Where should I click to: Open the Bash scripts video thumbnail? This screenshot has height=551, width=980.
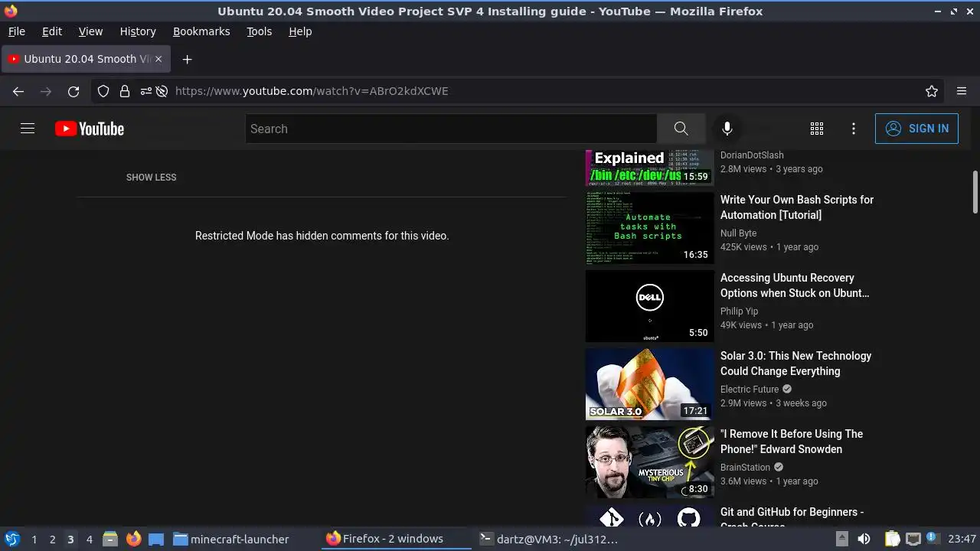pos(649,228)
